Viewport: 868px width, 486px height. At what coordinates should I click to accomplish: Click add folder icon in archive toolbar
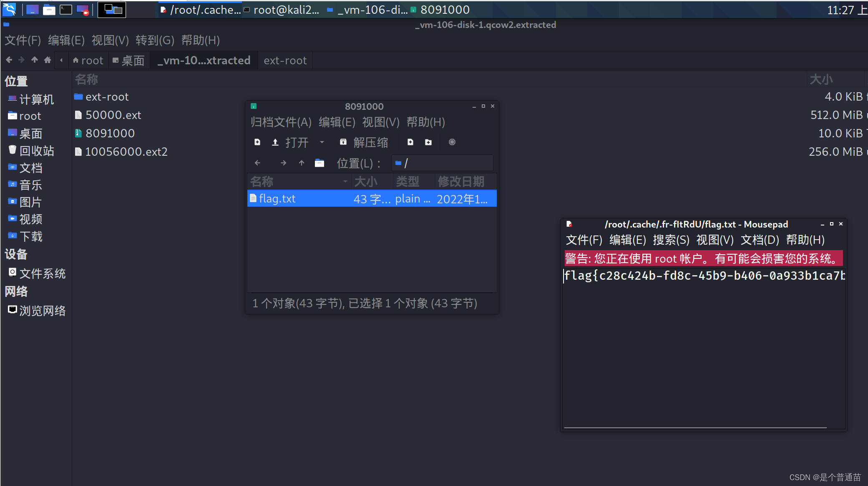click(428, 142)
